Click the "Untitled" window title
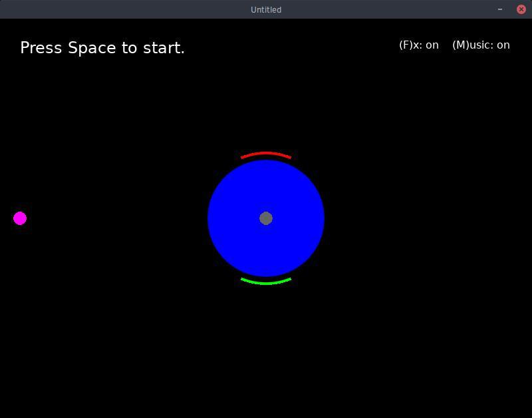This screenshot has height=418, width=532. tap(266, 9)
